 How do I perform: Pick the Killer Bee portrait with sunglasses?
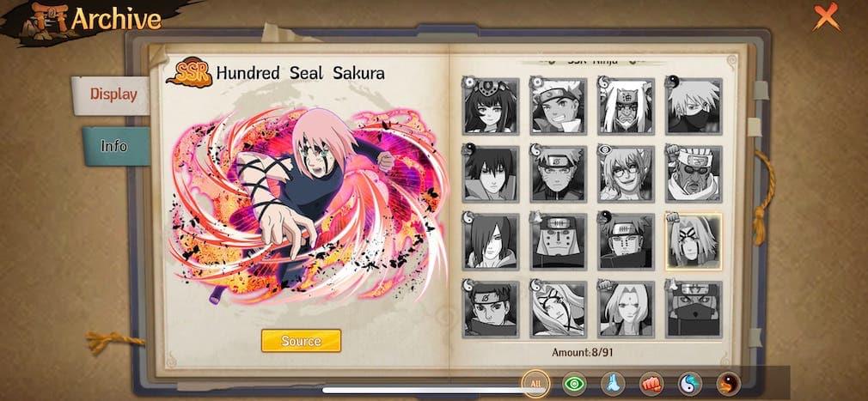[694, 174]
